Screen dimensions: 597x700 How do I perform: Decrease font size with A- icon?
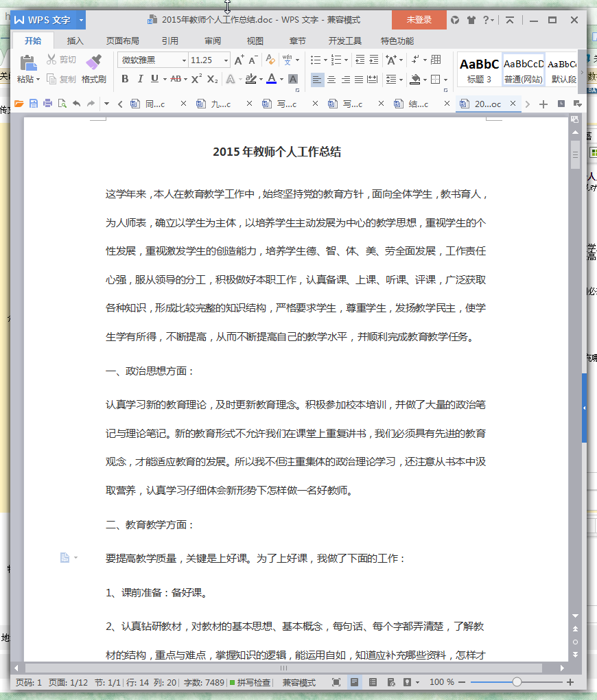253,60
